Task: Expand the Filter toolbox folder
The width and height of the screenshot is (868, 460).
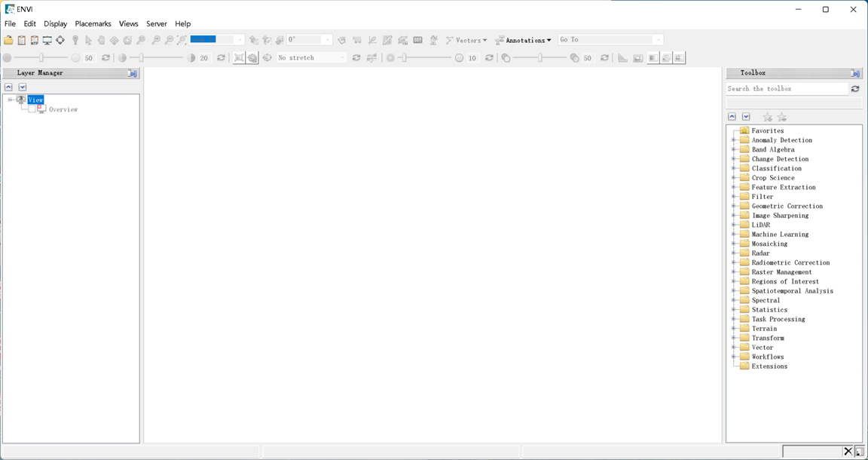Action: coord(733,197)
